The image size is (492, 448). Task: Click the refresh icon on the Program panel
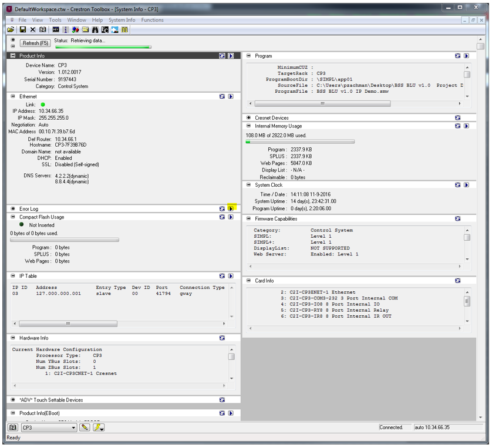(457, 56)
